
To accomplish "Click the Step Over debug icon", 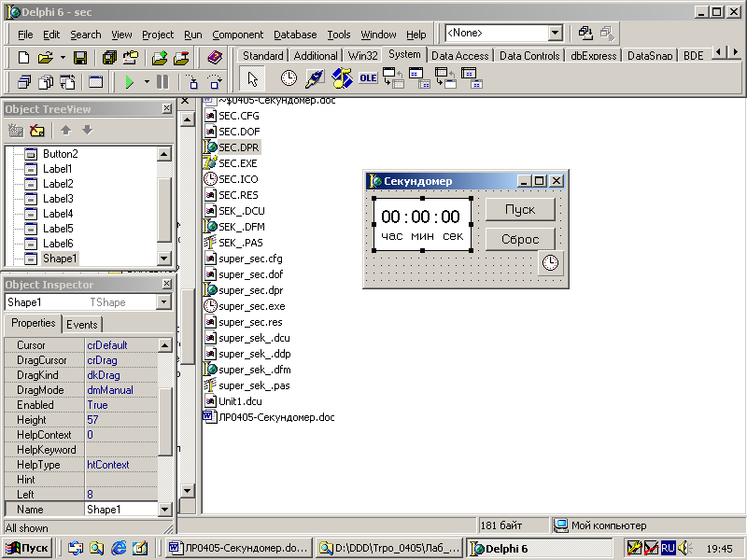I will pyautogui.click(x=215, y=82).
